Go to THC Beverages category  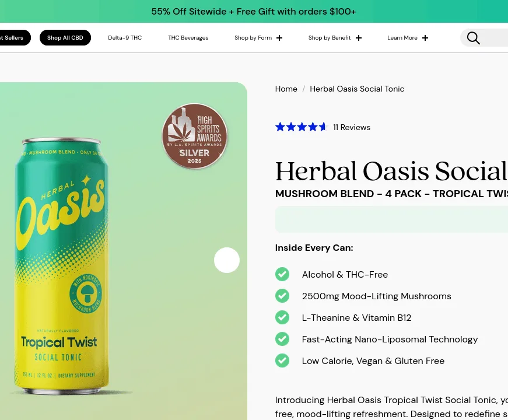[x=188, y=37]
